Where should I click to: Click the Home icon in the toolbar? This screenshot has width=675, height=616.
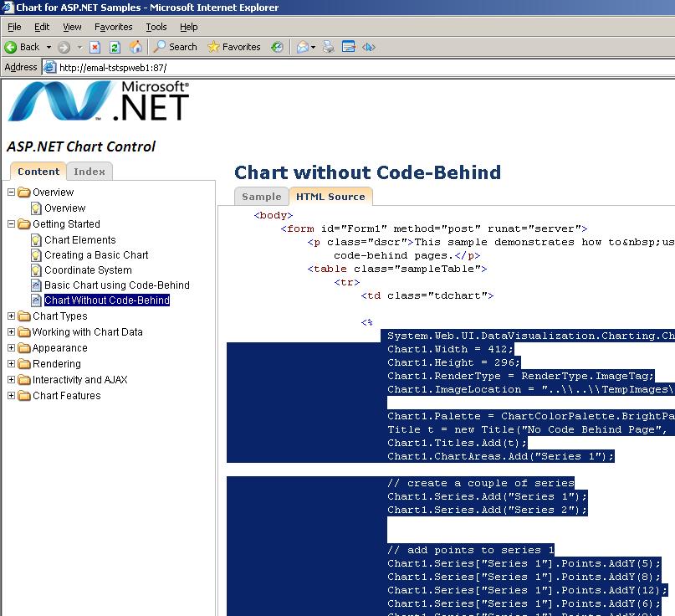[136, 47]
